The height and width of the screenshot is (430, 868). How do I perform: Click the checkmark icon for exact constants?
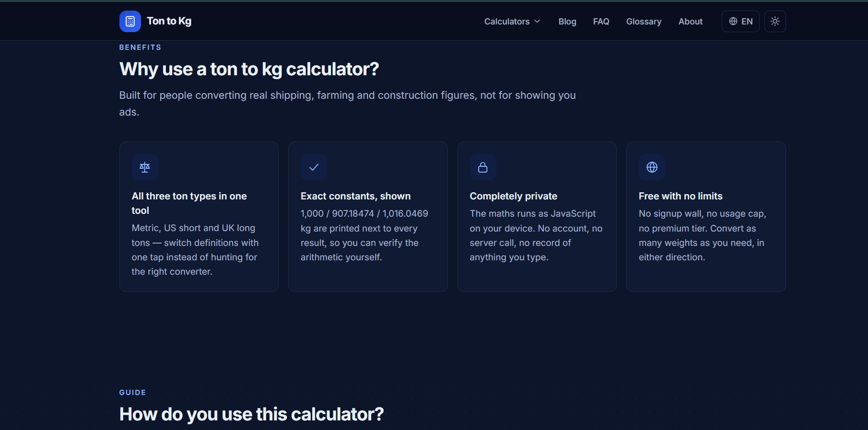coord(314,167)
